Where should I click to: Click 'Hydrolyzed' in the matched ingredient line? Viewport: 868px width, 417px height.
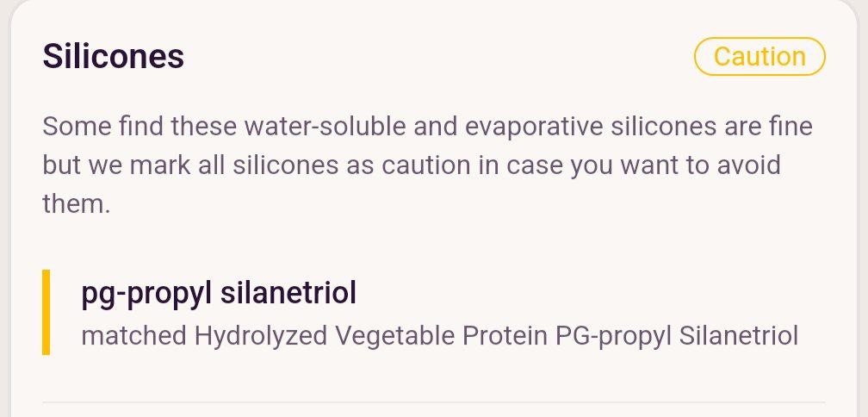261,336
